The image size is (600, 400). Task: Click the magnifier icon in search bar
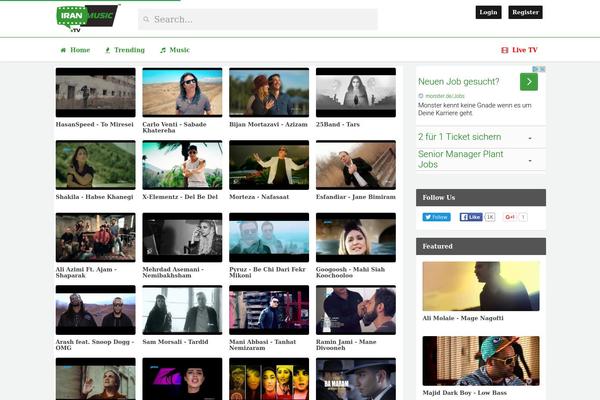[x=146, y=19]
